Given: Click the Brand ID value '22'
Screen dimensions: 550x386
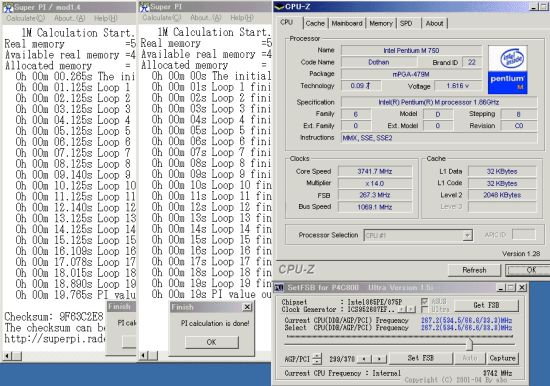Looking at the screenshot, I should click(x=472, y=62).
